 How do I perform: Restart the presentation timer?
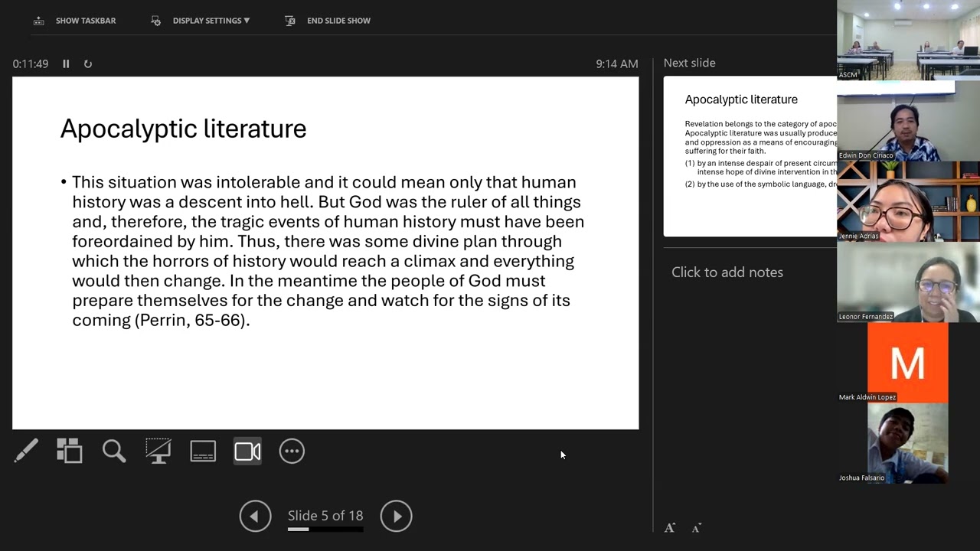point(88,64)
